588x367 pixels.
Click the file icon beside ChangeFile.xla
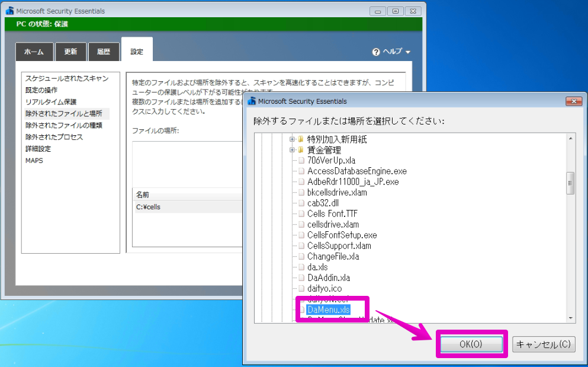coord(301,257)
